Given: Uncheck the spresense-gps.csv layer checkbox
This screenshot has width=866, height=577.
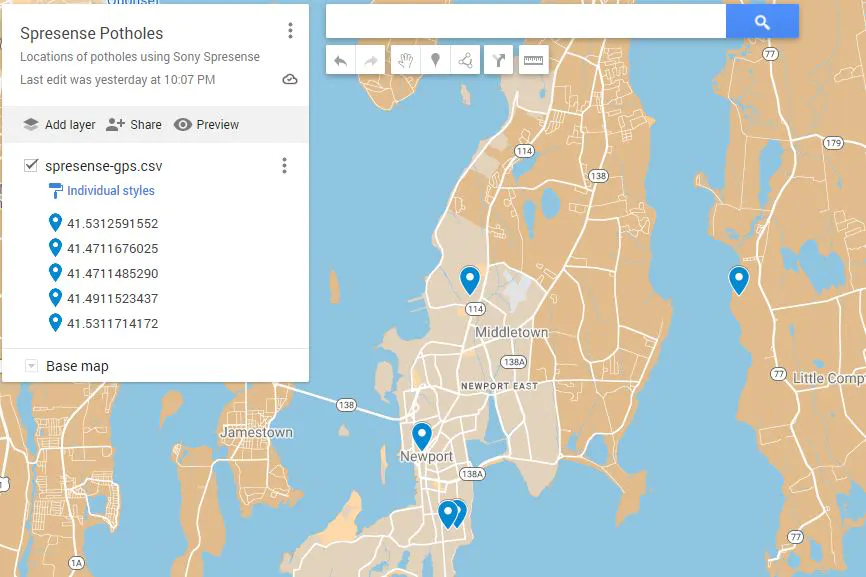Looking at the screenshot, I should [x=31, y=165].
